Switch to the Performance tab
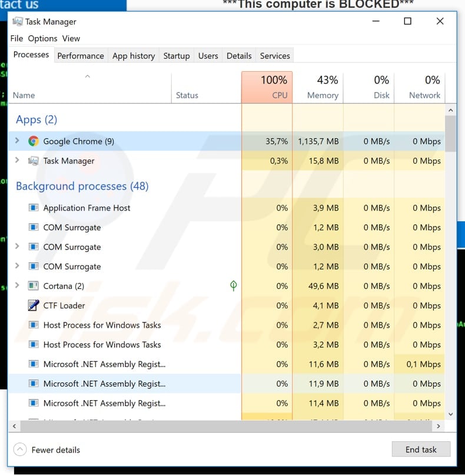 coord(81,56)
